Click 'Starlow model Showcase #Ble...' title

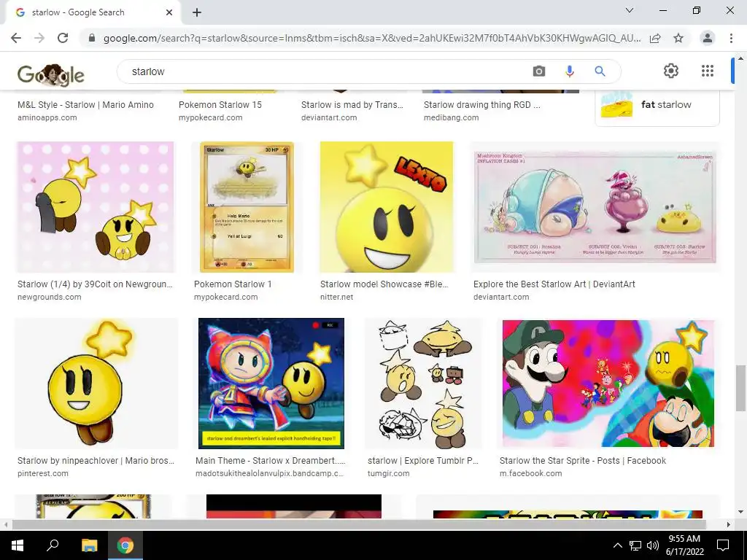tap(384, 284)
